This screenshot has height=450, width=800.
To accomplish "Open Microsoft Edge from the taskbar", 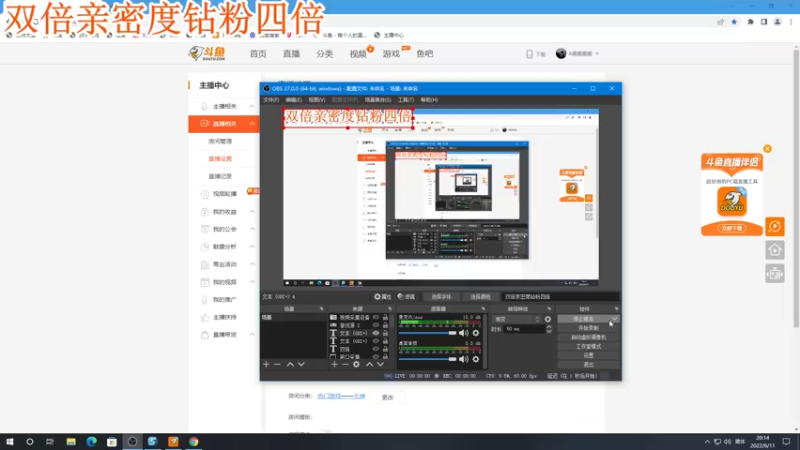I will point(91,441).
